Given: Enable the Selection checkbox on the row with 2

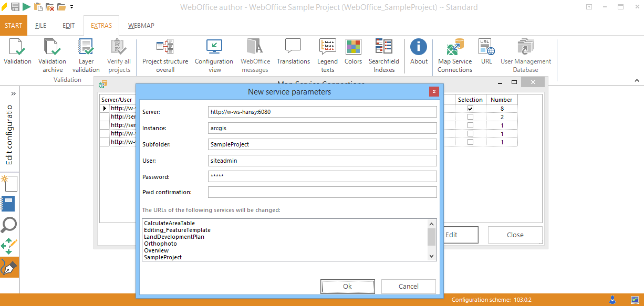Looking at the screenshot, I should point(470,116).
